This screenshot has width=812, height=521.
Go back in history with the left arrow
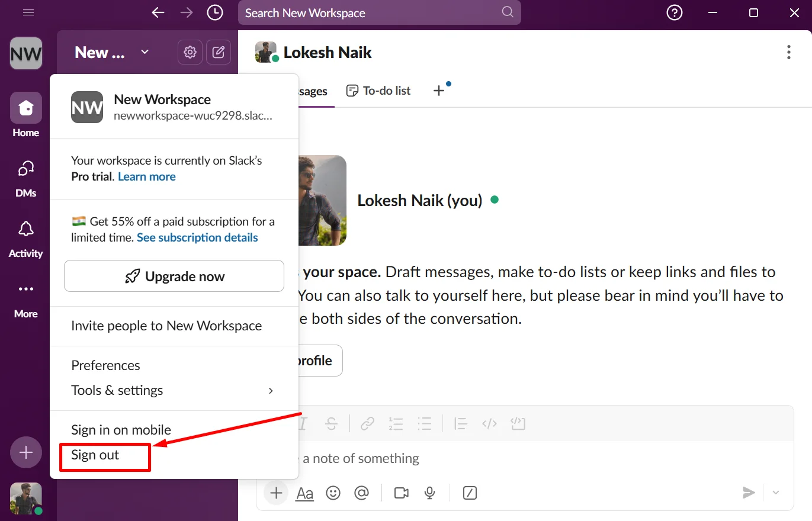[x=158, y=12]
